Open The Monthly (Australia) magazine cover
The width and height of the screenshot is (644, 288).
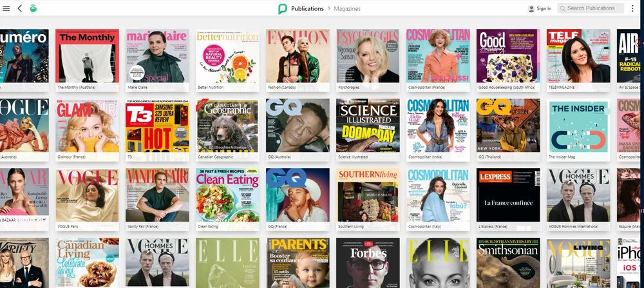point(87,56)
